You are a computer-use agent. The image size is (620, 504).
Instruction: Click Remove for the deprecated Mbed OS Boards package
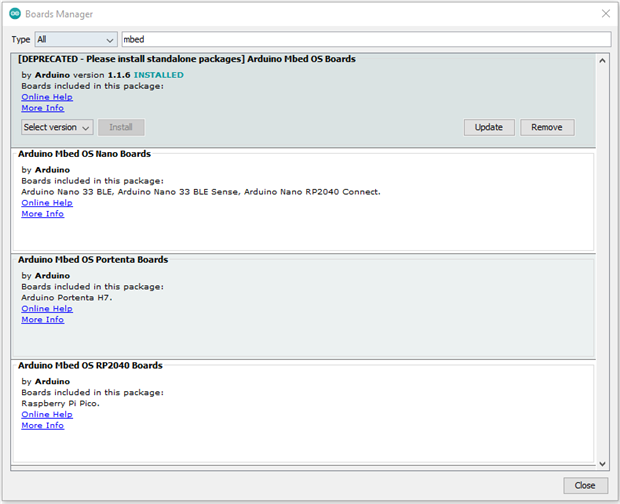547,127
